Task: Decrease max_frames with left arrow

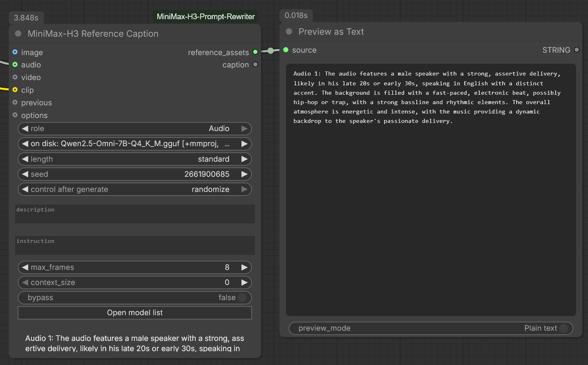Action: click(x=25, y=267)
